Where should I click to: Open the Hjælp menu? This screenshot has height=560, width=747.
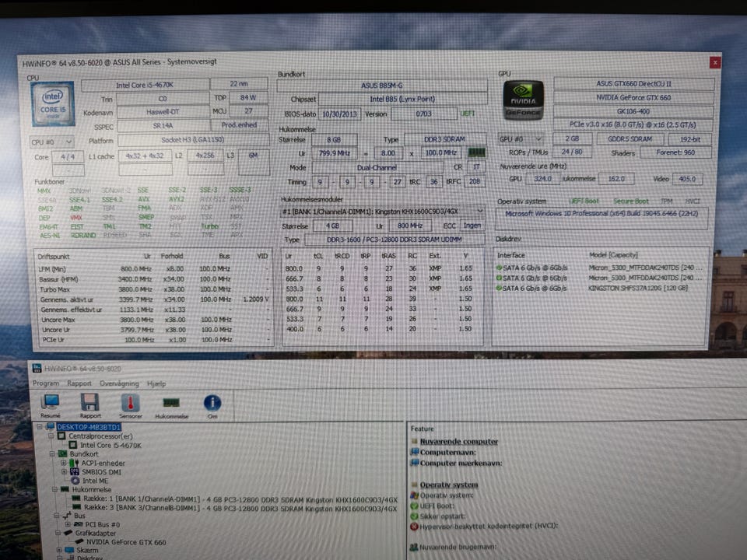156,383
